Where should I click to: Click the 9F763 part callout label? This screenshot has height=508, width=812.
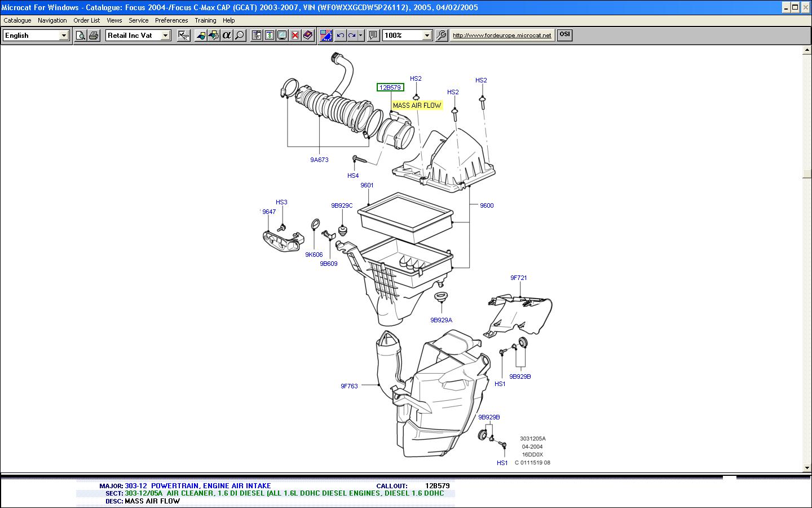pos(349,386)
